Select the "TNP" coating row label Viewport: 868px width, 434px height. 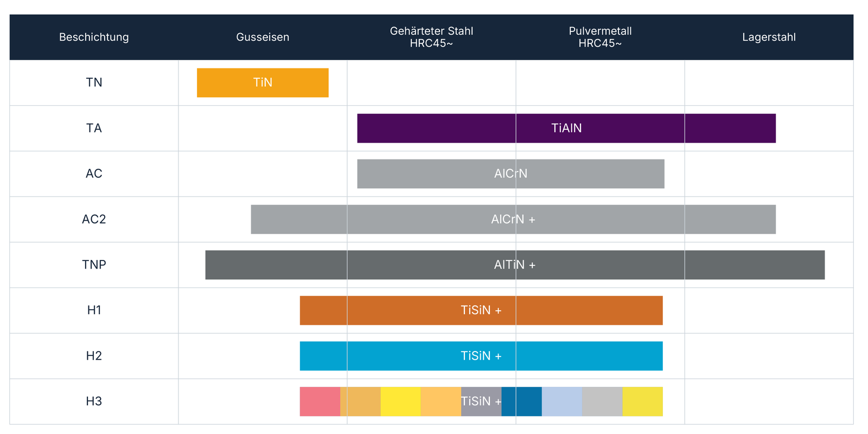94,265
